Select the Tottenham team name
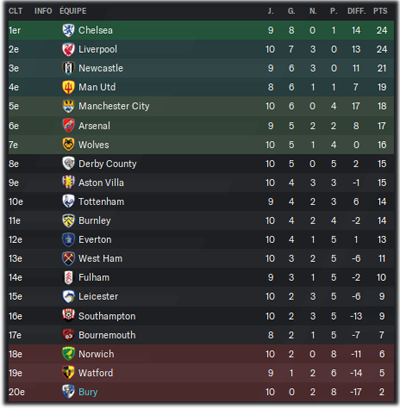The width and height of the screenshot is (400, 409). (x=101, y=202)
